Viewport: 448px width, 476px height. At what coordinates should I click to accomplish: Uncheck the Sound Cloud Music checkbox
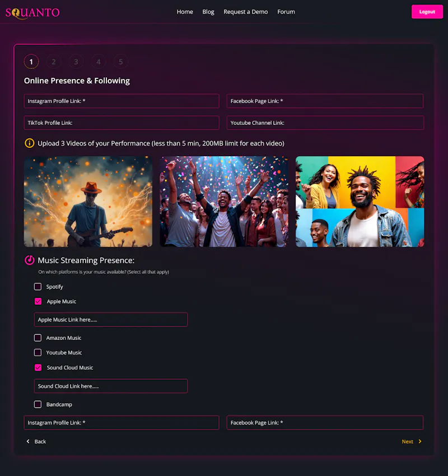(38, 367)
